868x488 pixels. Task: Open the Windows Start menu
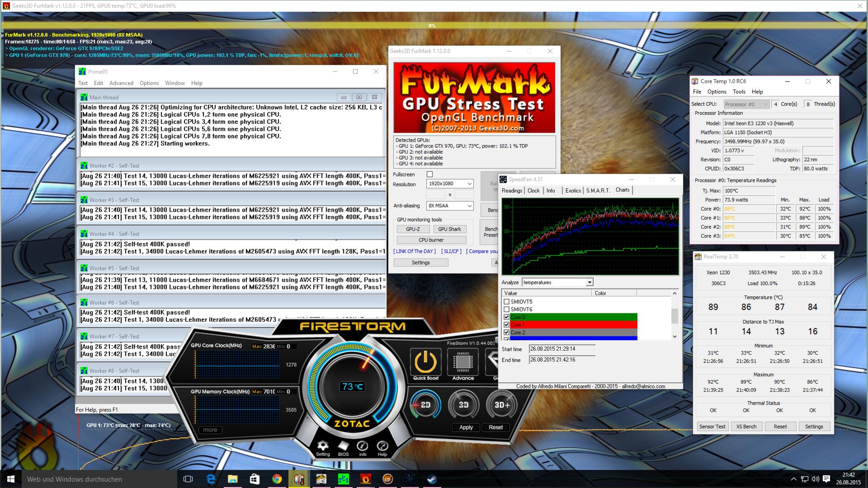click(x=11, y=479)
